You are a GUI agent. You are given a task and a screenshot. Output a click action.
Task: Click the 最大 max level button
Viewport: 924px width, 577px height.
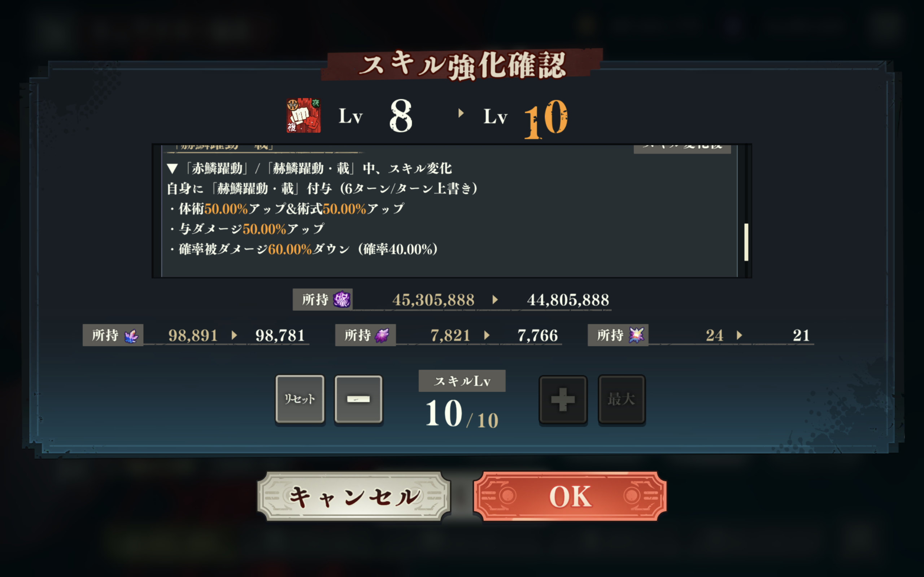pos(622,400)
